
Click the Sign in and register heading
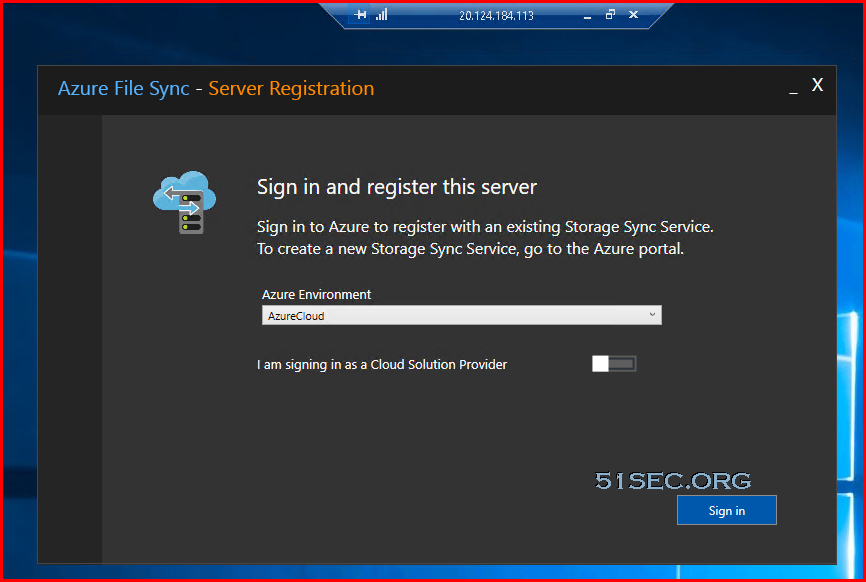coord(397,187)
